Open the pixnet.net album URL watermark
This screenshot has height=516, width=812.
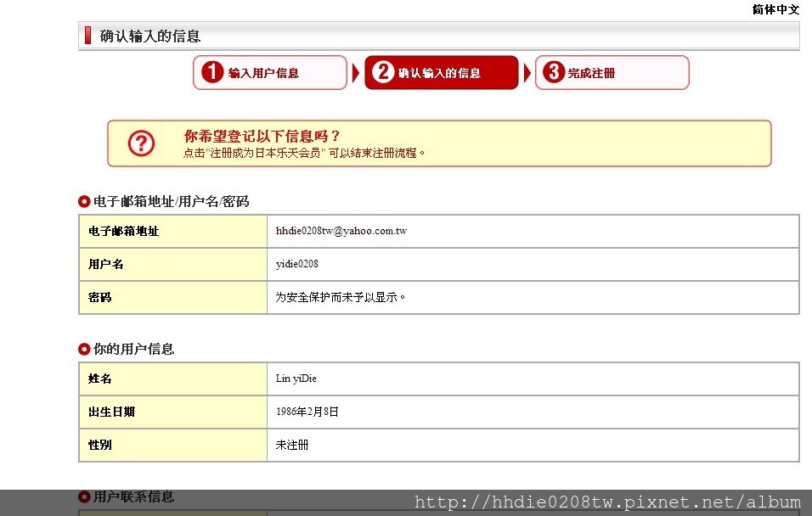(x=607, y=502)
